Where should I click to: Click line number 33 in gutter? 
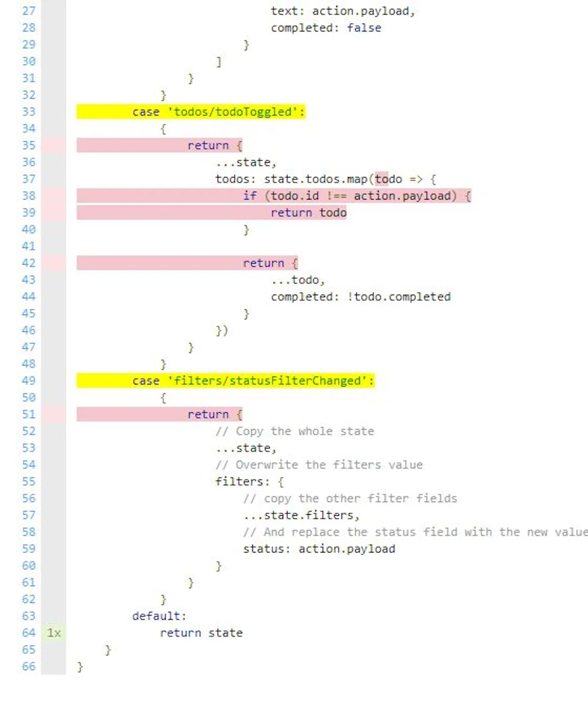(29, 112)
